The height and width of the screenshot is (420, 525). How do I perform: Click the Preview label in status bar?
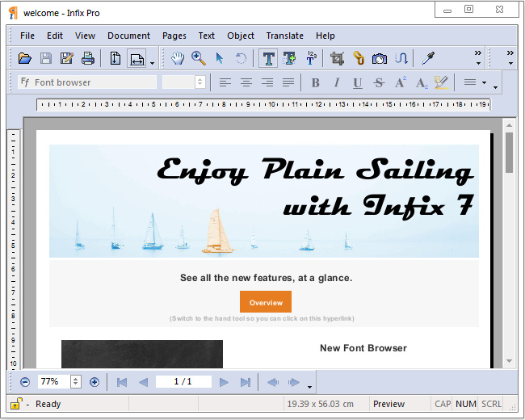click(x=388, y=404)
